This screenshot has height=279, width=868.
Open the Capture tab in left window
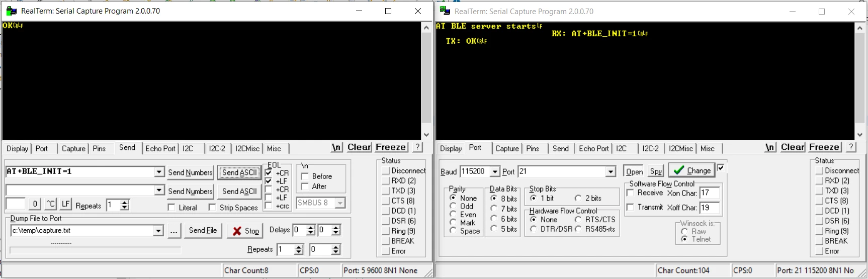point(73,149)
